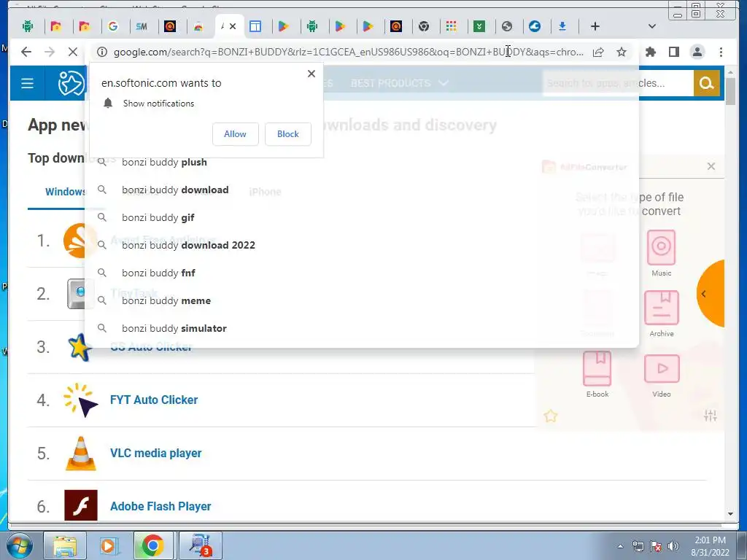Block notifications from en.softonic.com
Screen dimensions: 747x560
pyautogui.click(x=287, y=134)
